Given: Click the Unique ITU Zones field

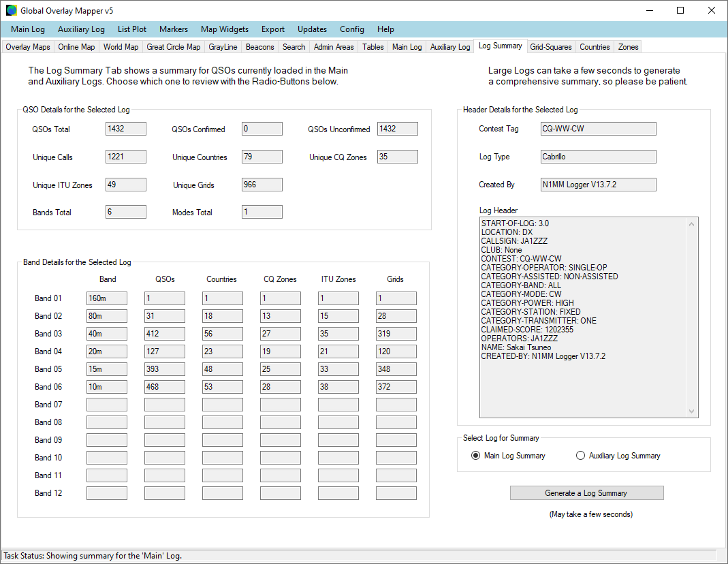Looking at the screenshot, I should [126, 185].
